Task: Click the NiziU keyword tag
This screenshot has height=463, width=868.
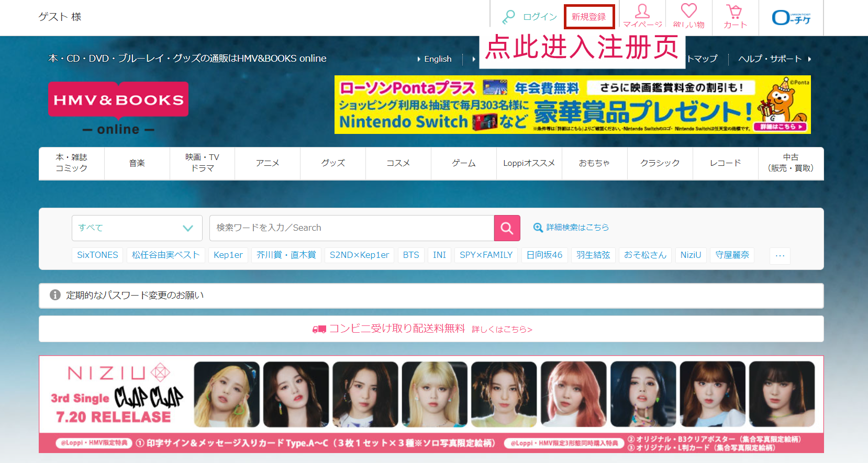Action: pyautogui.click(x=691, y=255)
